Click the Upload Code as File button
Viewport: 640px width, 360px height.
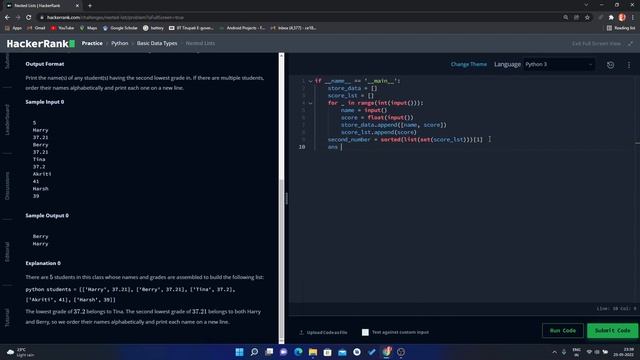point(323,332)
